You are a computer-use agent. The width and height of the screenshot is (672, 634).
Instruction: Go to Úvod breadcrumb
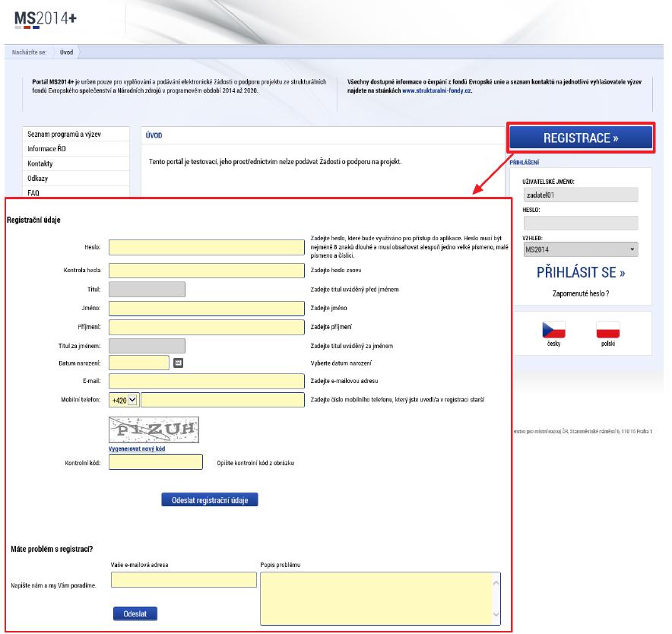(x=66, y=52)
